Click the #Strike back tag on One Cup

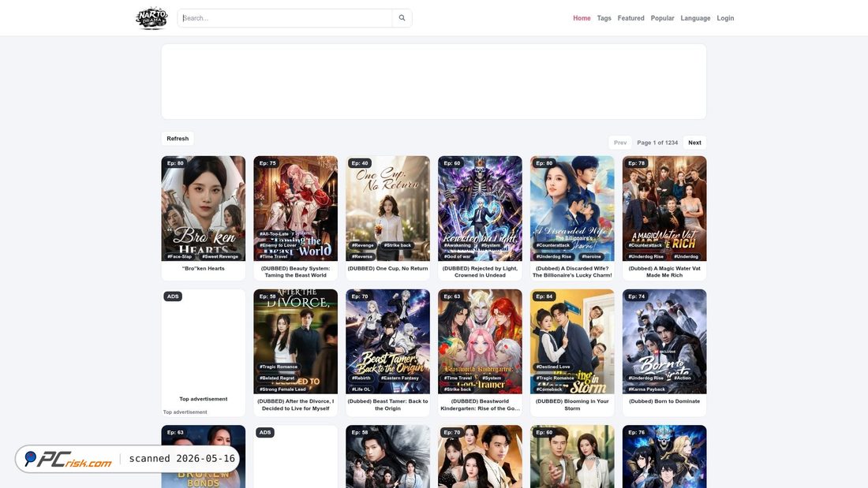click(x=398, y=245)
